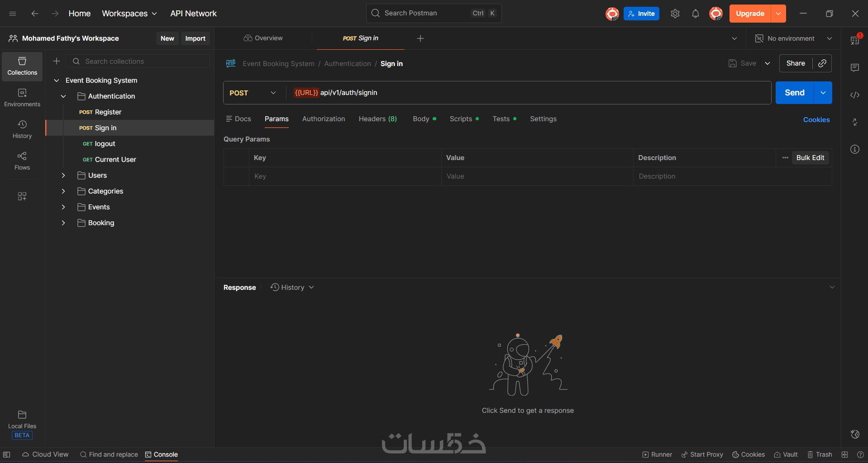Screen dimensions: 868x463
Task: Open the help icon in status bar
Action: 860,454
